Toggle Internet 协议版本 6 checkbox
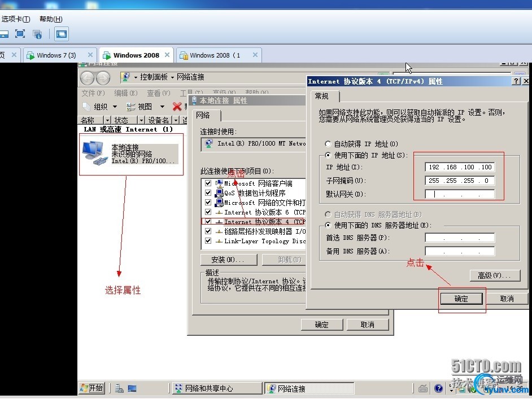532x399 pixels. click(x=208, y=212)
